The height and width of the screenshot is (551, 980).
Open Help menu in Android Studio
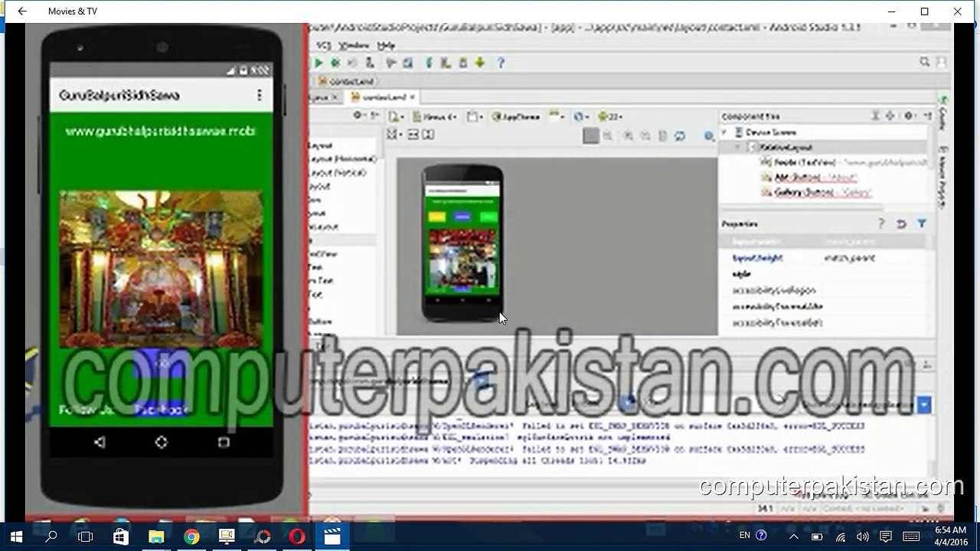click(387, 46)
